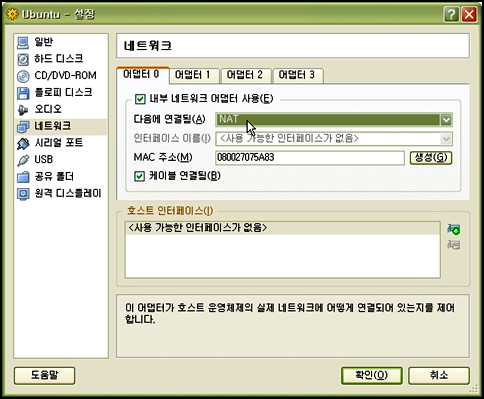The height and width of the screenshot is (399, 484).
Task: Click the 확인(O) OK button
Action: point(372,376)
